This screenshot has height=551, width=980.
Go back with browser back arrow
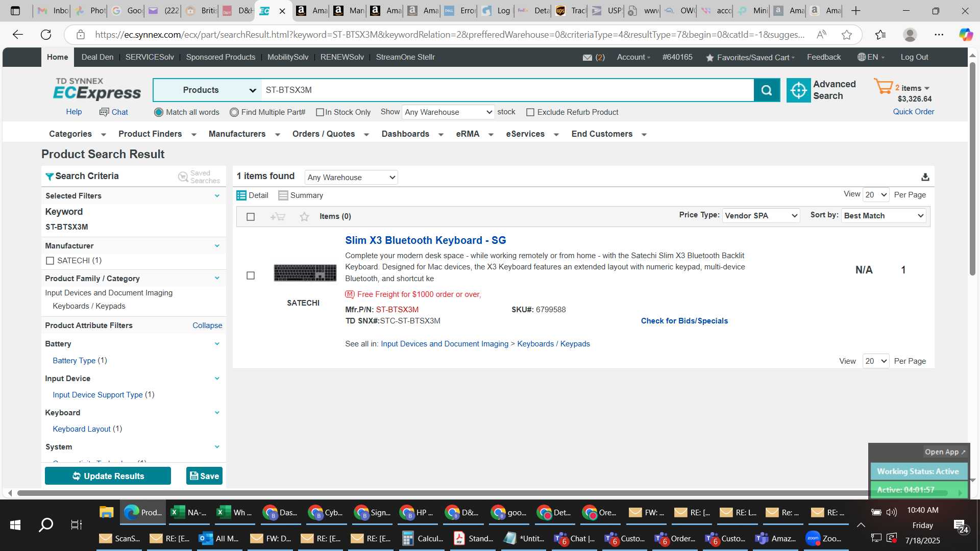pos(18,35)
